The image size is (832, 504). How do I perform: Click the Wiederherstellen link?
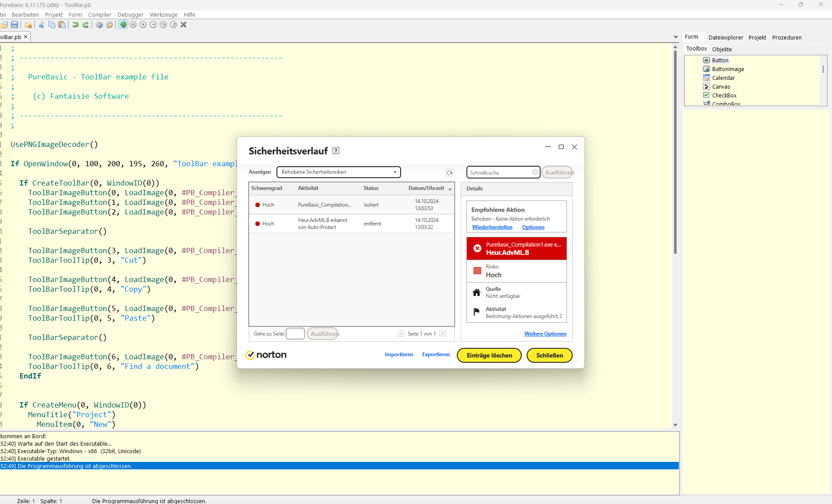(492, 227)
